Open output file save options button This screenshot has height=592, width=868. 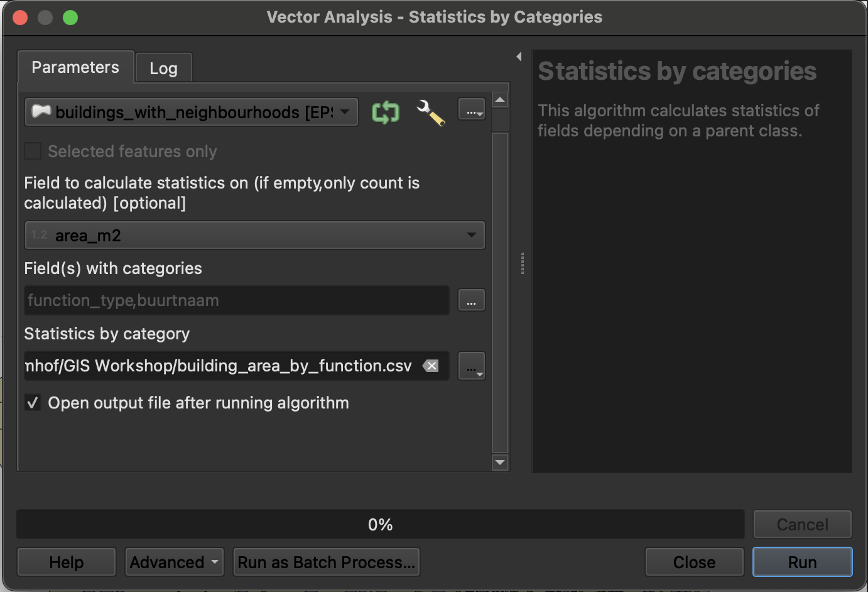point(471,366)
